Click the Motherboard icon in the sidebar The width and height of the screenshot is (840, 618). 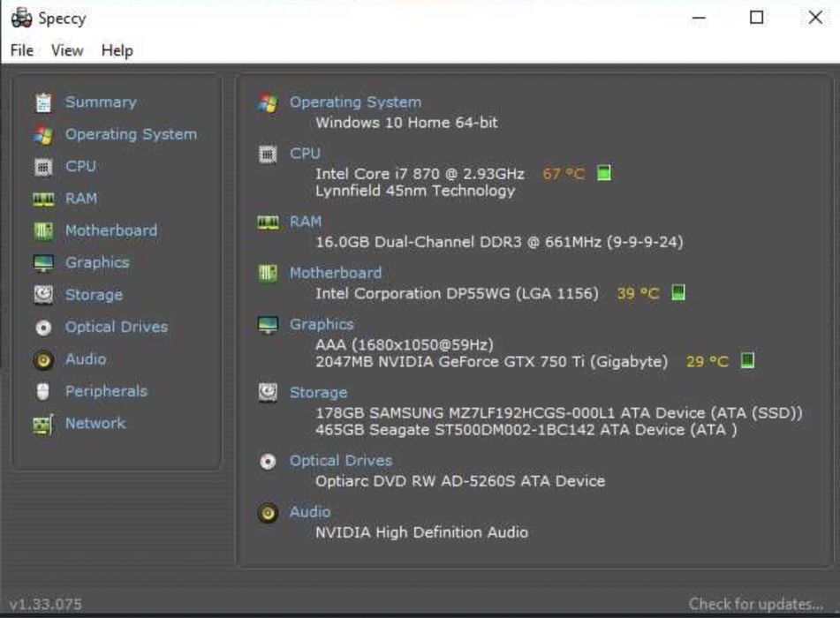pyautogui.click(x=42, y=230)
